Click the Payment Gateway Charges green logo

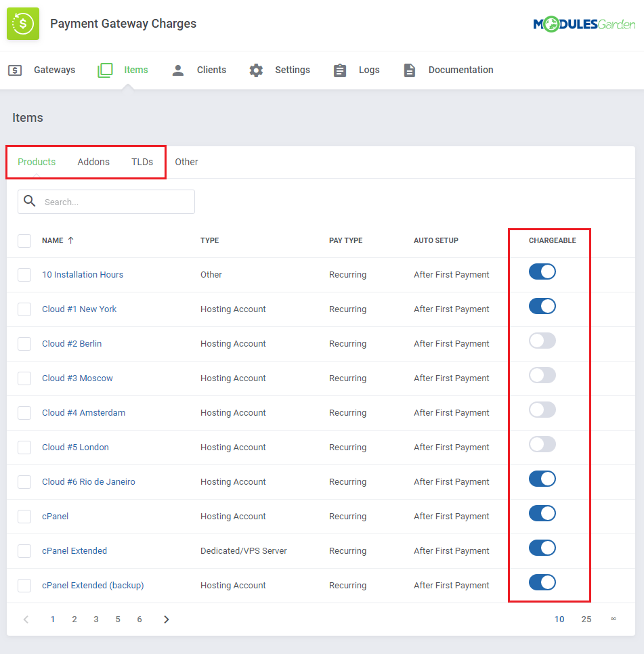(23, 24)
